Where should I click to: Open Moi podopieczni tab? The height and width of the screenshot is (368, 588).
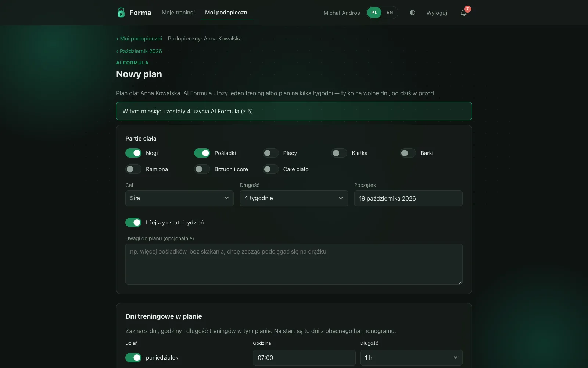pos(227,13)
